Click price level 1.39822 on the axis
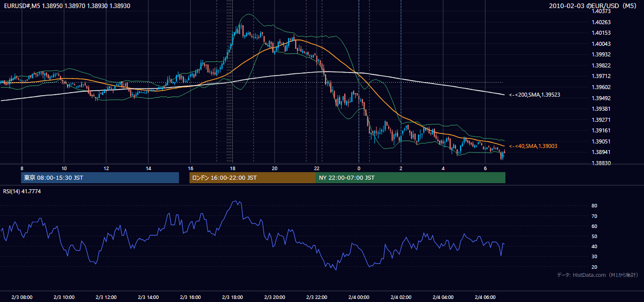This screenshot has width=644, height=302. point(601,65)
